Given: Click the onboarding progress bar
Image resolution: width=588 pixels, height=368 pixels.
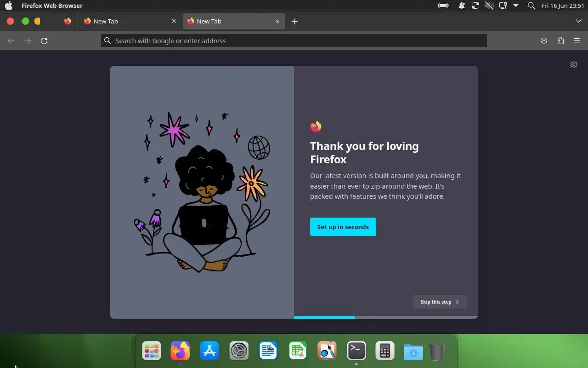Looking at the screenshot, I should coord(386,317).
